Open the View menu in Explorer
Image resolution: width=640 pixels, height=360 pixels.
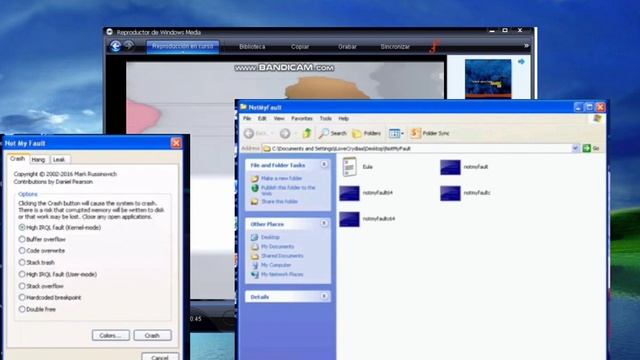pos(279,118)
